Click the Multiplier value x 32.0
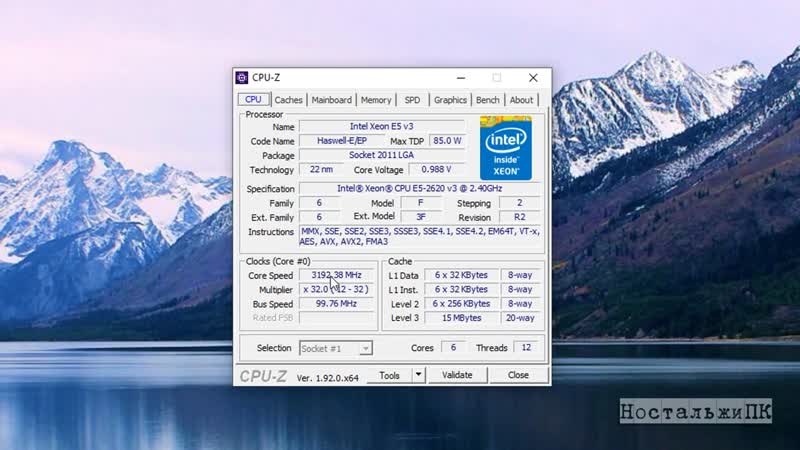This screenshot has height=450, width=800. tap(336, 289)
